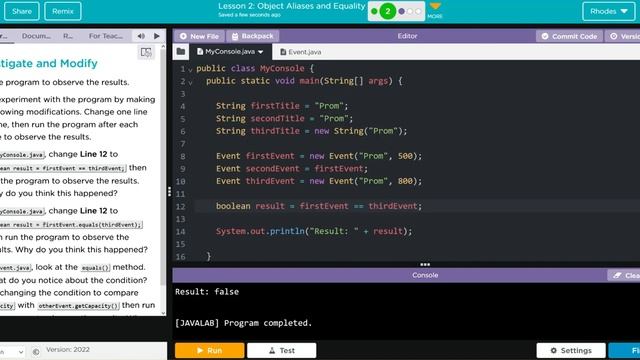Click the copyright icon in footer
This screenshot has width=640, height=360.
pyautogui.click(x=36, y=351)
